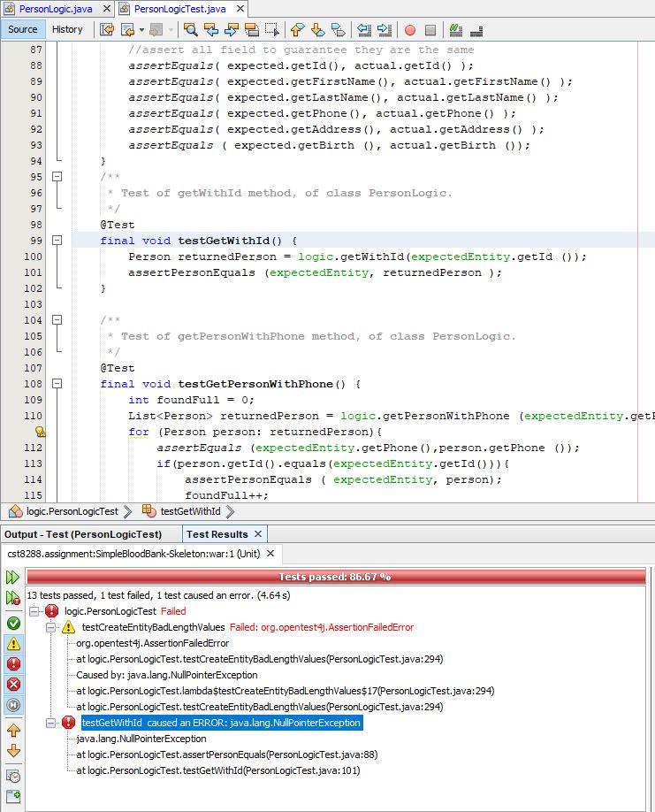Viewport: 655px width, 812px height.
Task: Close the PersonLogicTest.java tab
Action: (x=240, y=9)
